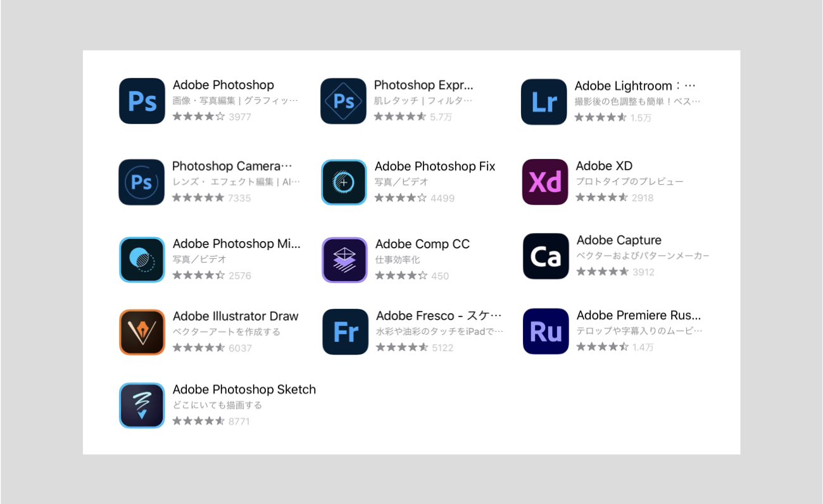Click the rating count 7335

239,198
